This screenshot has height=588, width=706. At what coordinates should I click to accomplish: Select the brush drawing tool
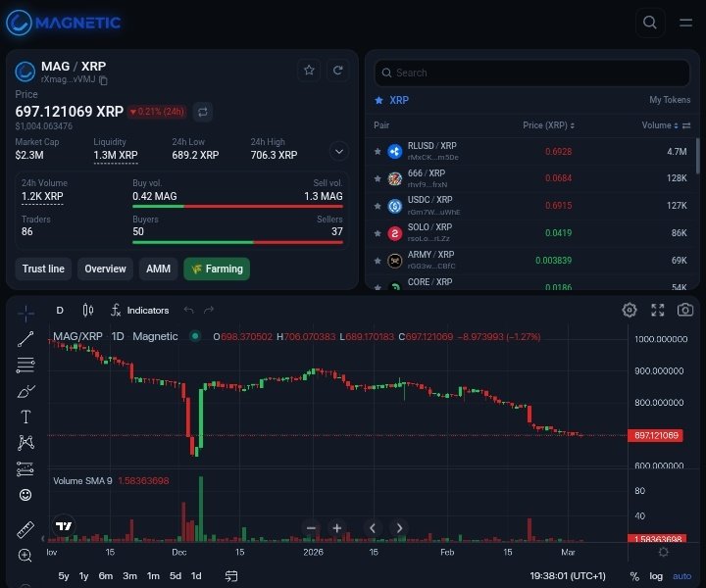coord(25,391)
